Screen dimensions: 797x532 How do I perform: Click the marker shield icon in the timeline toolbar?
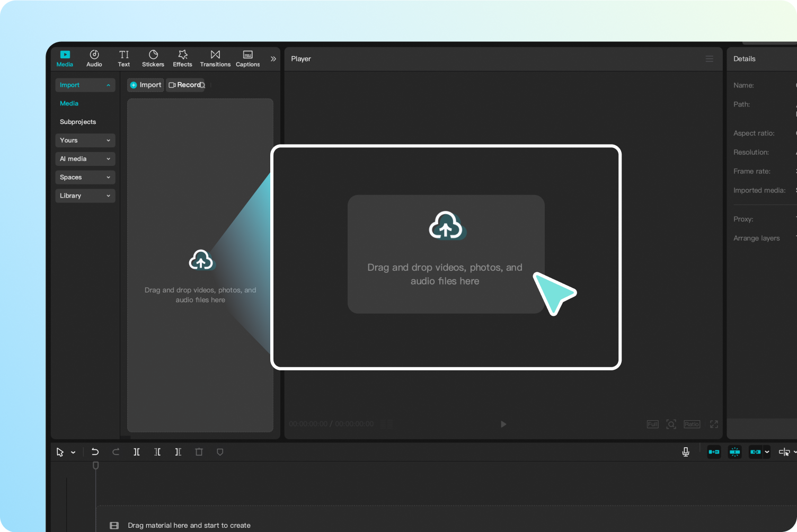coord(220,452)
